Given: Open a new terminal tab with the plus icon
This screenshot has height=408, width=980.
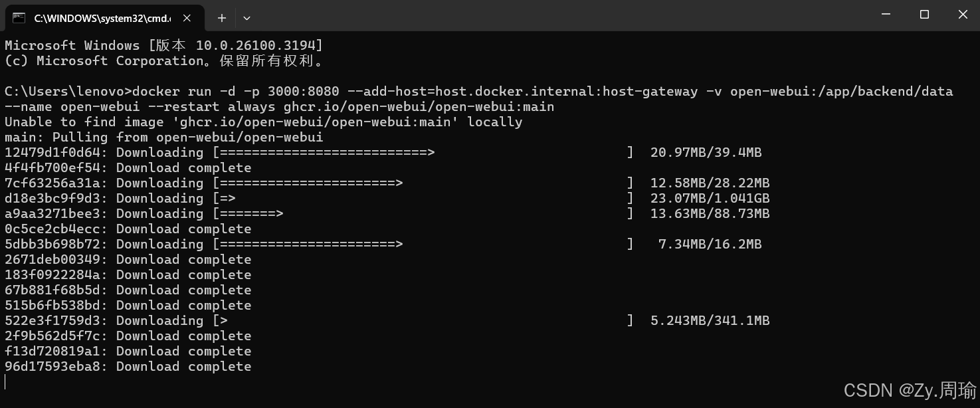Looking at the screenshot, I should pos(221,18).
